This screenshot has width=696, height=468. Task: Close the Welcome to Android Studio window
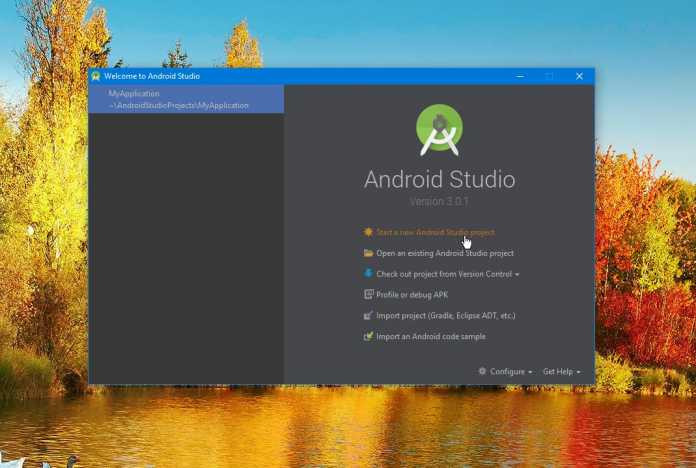click(x=579, y=76)
